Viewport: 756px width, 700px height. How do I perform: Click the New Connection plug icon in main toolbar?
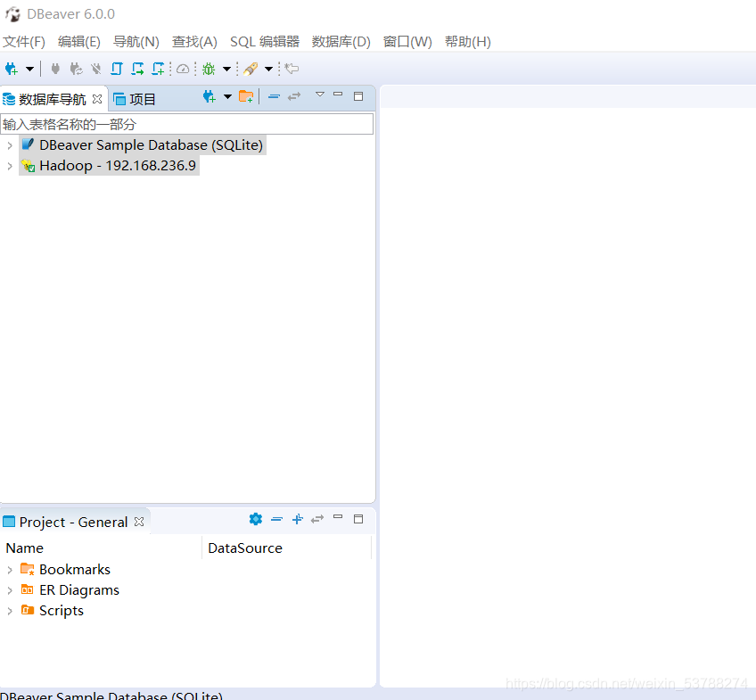(x=11, y=69)
